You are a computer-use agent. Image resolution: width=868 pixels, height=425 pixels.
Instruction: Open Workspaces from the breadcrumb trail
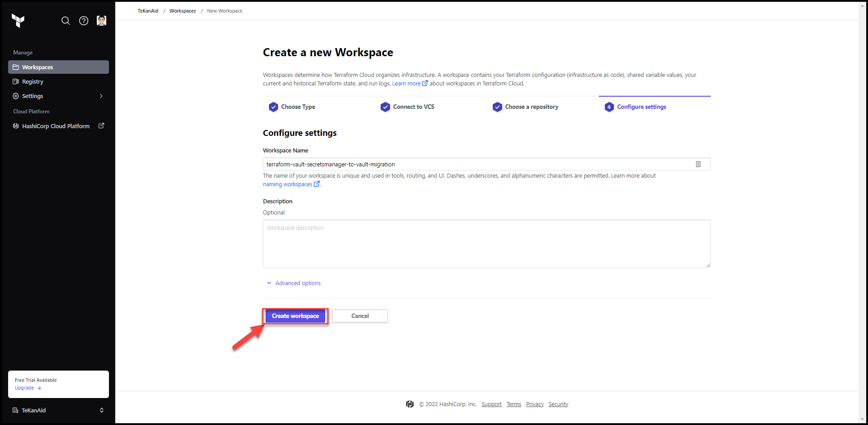[182, 10]
